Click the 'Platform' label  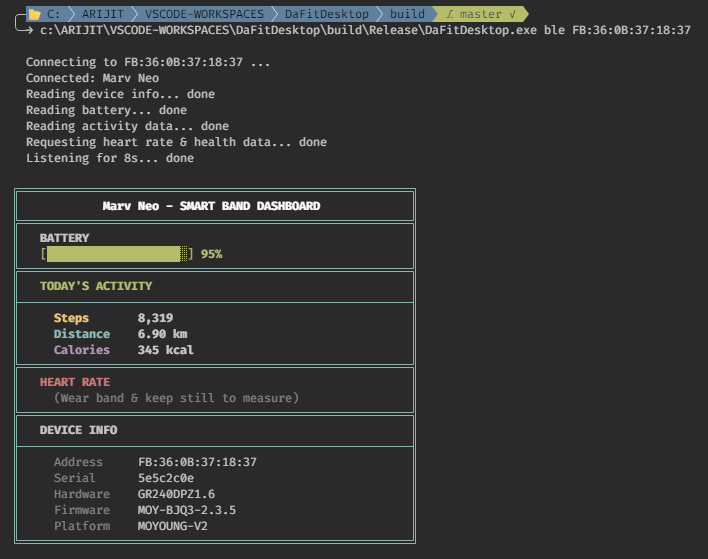coord(82,526)
